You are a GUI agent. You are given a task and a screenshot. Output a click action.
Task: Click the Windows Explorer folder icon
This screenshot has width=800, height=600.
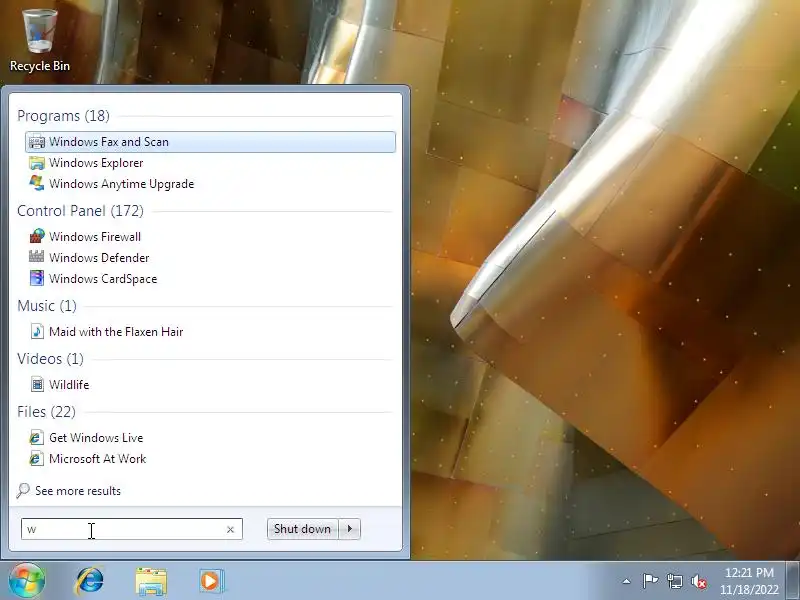(x=37, y=163)
